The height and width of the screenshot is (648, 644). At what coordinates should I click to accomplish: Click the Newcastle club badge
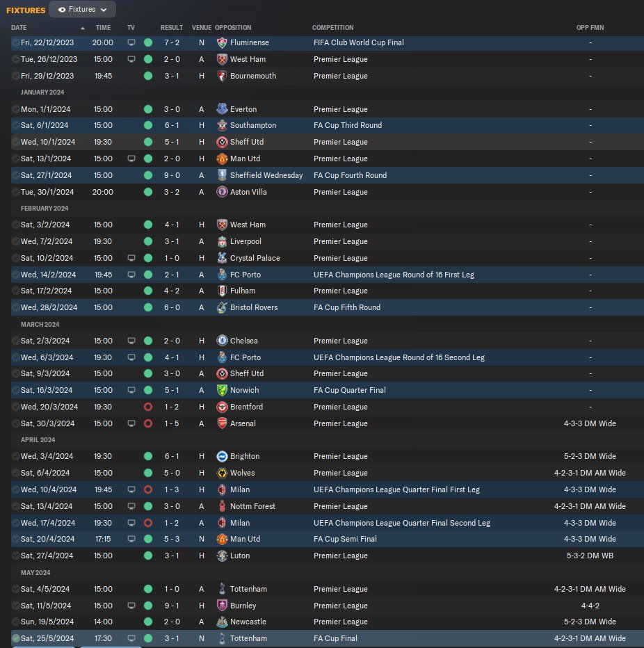pos(222,622)
